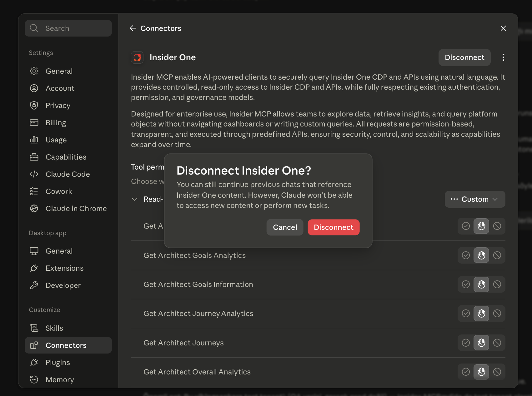This screenshot has width=532, height=396.
Task: Always allow Get Architect Goals Information
Action: (x=466, y=285)
